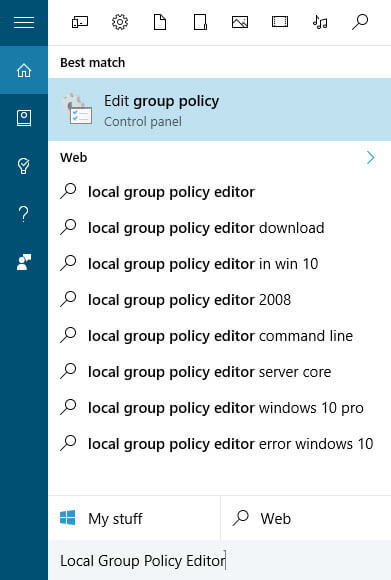391x580 pixels.
Task: Expand Web results with chevron arrow
Action: point(371,158)
